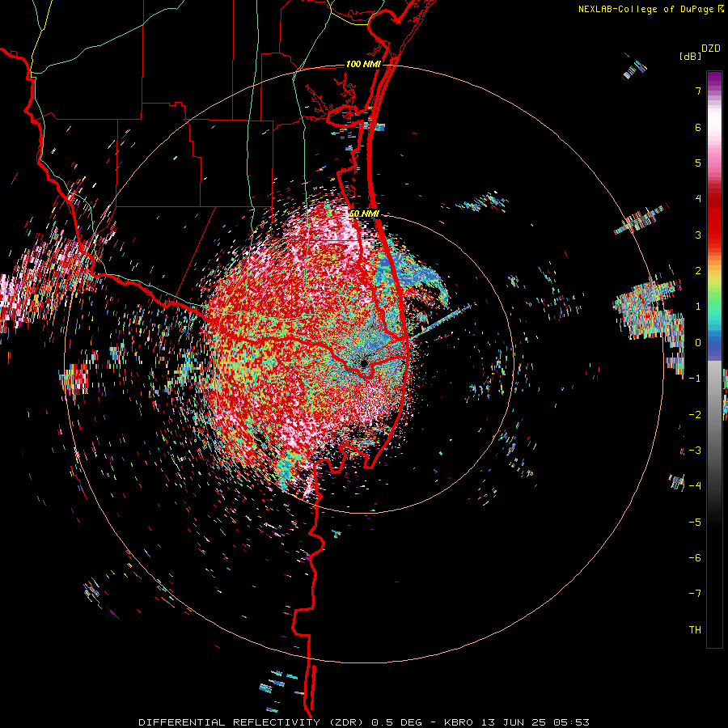Click the black radar site dot at the center
Image resolution: width=728 pixels, height=728 pixels.
coord(364,363)
